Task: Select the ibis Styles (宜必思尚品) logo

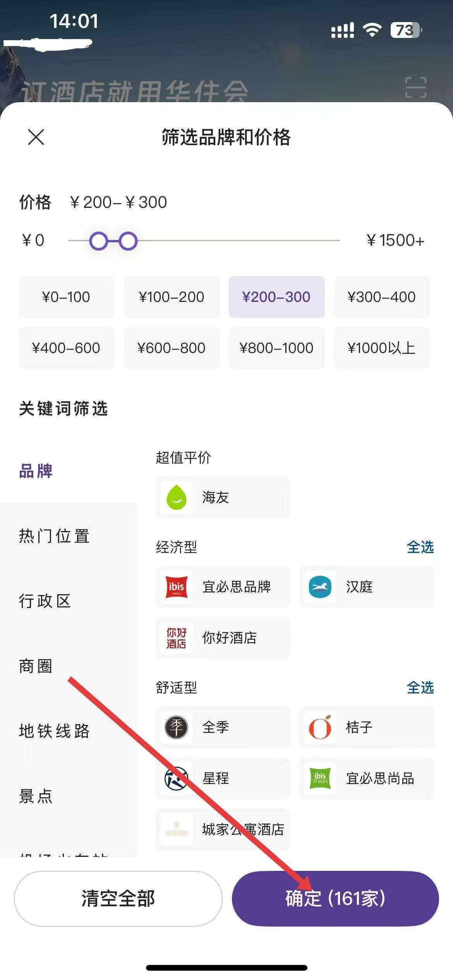Action: click(320, 778)
